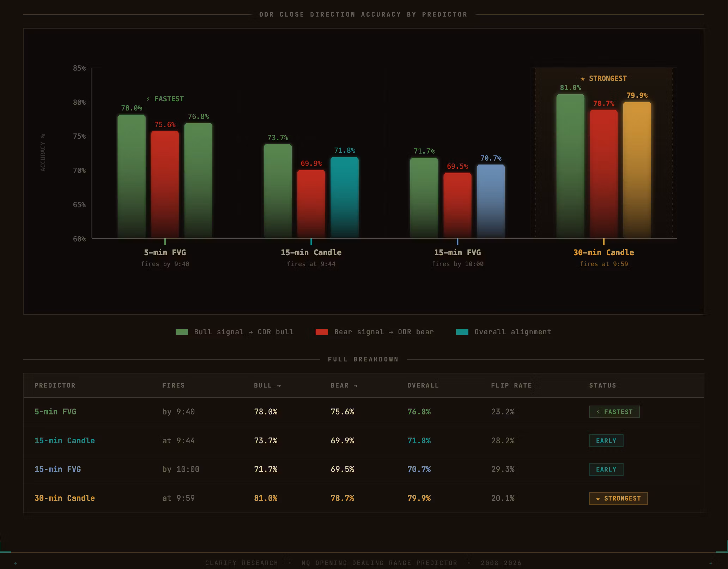Click the 70.7% blue bar for 15-min FVG

[x=491, y=201]
